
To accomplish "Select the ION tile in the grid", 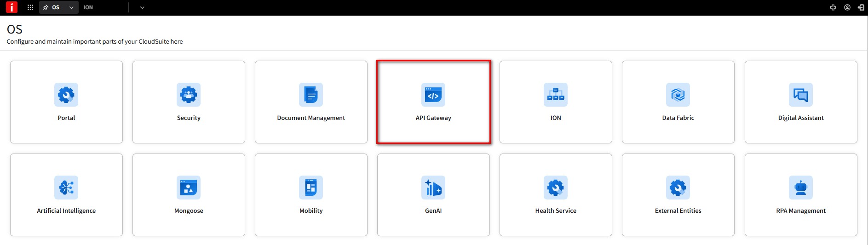I will (x=556, y=102).
